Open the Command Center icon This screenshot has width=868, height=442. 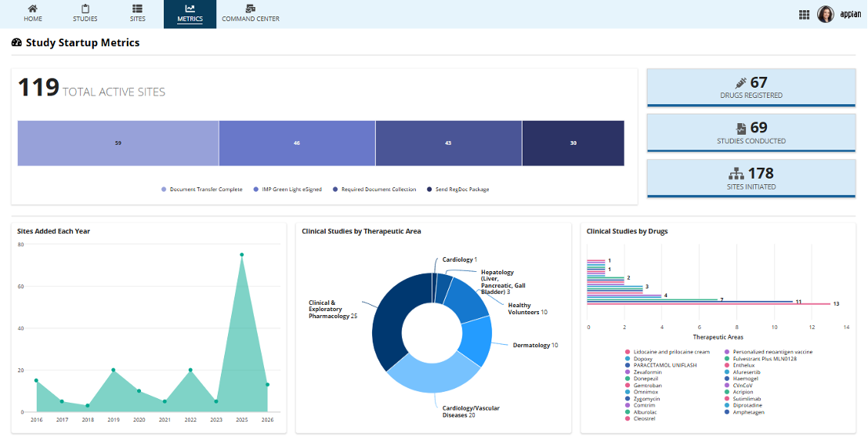pos(250,9)
